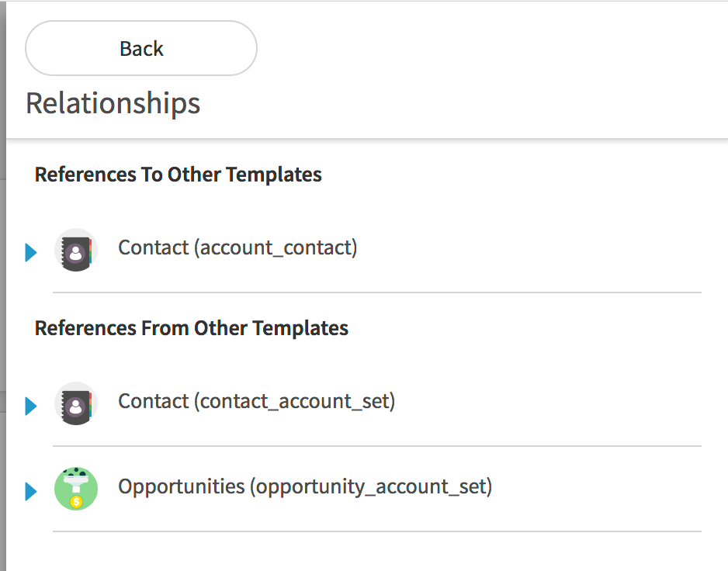Image resolution: width=728 pixels, height=571 pixels.
Task: Click the person silhouette in the contact_account_set icon
Action: point(75,407)
